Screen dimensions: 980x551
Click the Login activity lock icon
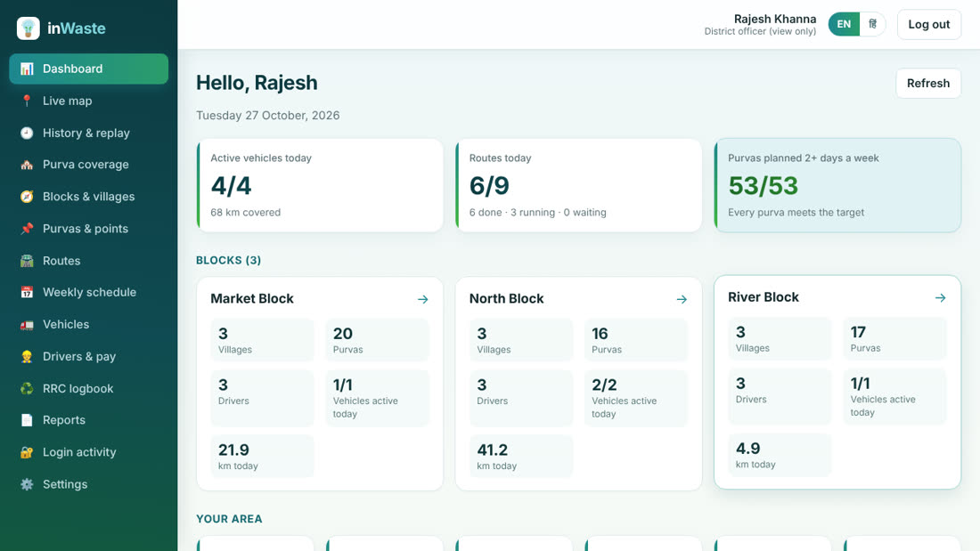26,452
